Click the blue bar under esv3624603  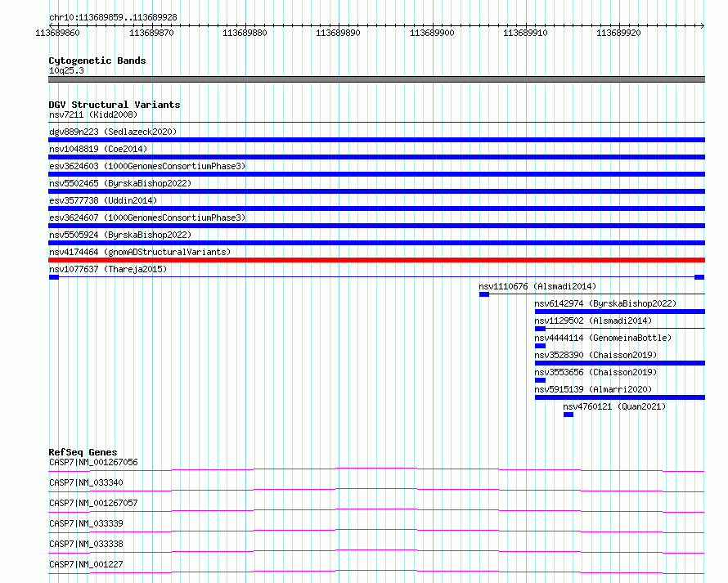tap(376, 174)
